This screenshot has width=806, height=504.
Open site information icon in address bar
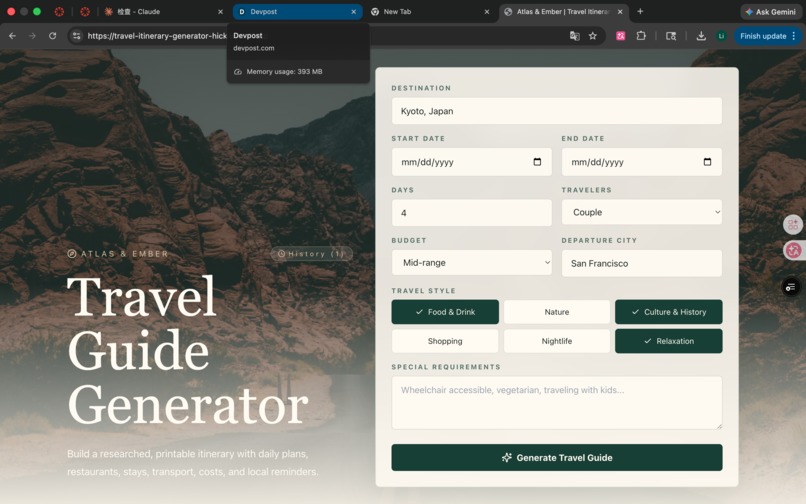click(77, 36)
